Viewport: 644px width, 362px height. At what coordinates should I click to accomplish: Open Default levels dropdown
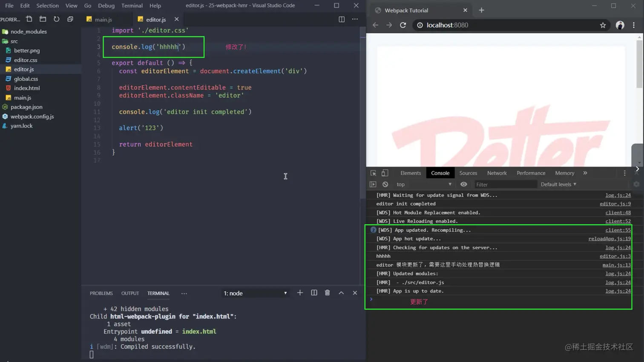click(x=558, y=185)
